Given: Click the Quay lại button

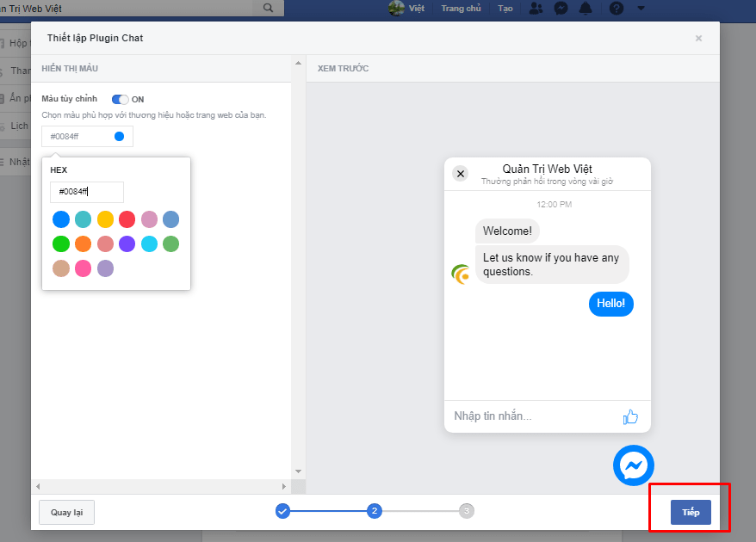Looking at the screenshot, I should [66, 512].
